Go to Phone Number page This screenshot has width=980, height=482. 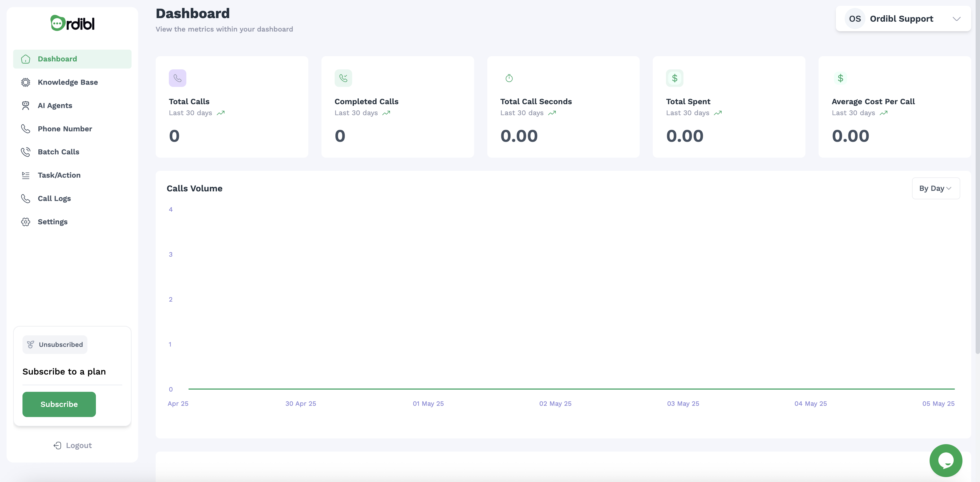(65, 129)
